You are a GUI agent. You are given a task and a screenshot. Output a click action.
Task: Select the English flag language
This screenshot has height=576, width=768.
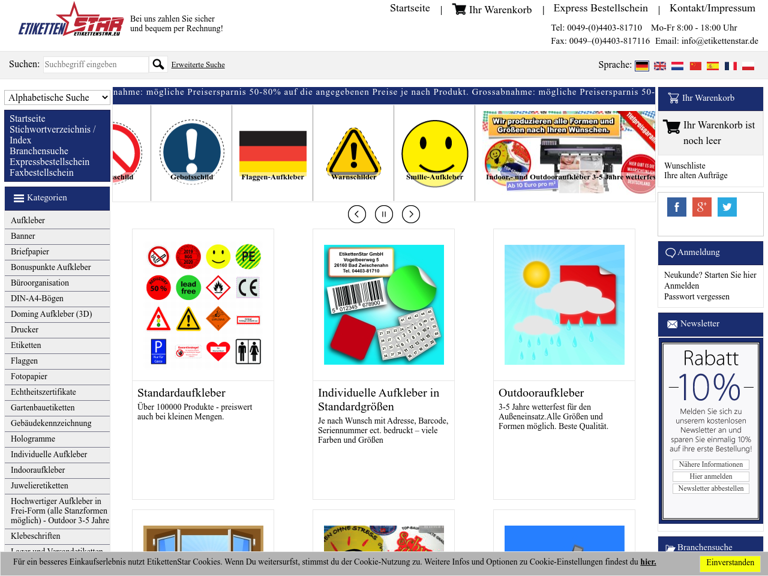click(660, 66)
